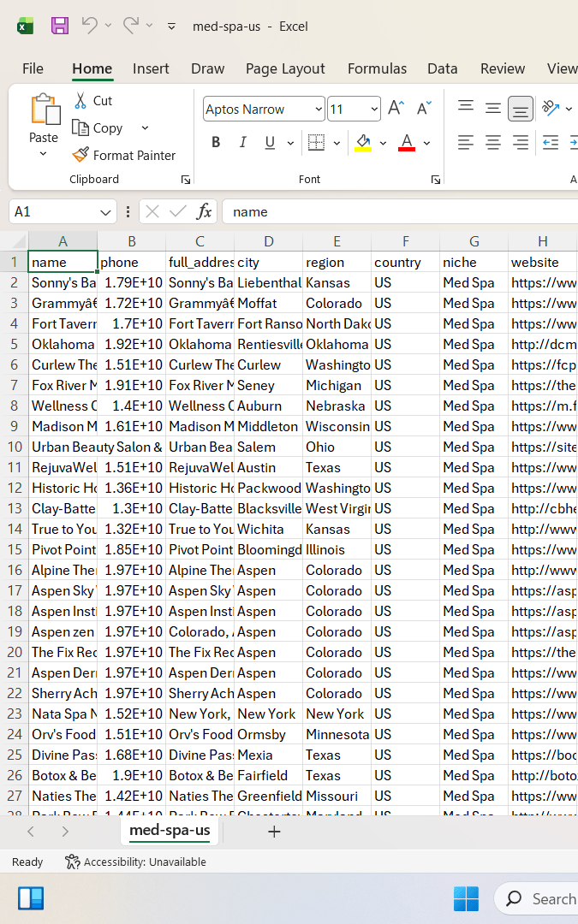578x924 pixels.
Task: Open undo history dropdown arrow
Action: coord(108,26)
